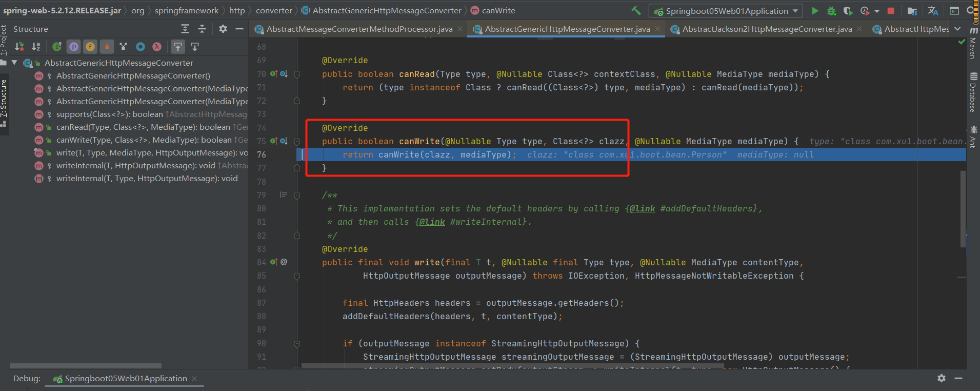Toggle Show Anonymous Classes blue circle
Screen dimensions: 980x391
click(140, 47)
